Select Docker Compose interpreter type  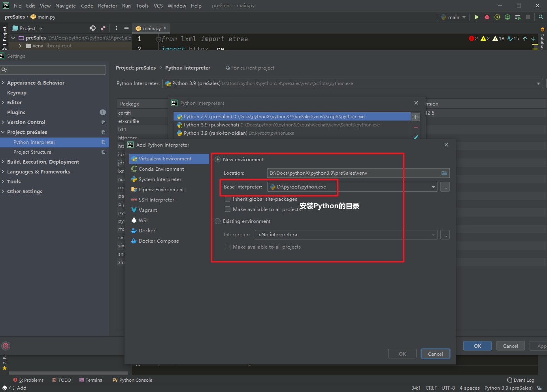click(x=169, y=241)
